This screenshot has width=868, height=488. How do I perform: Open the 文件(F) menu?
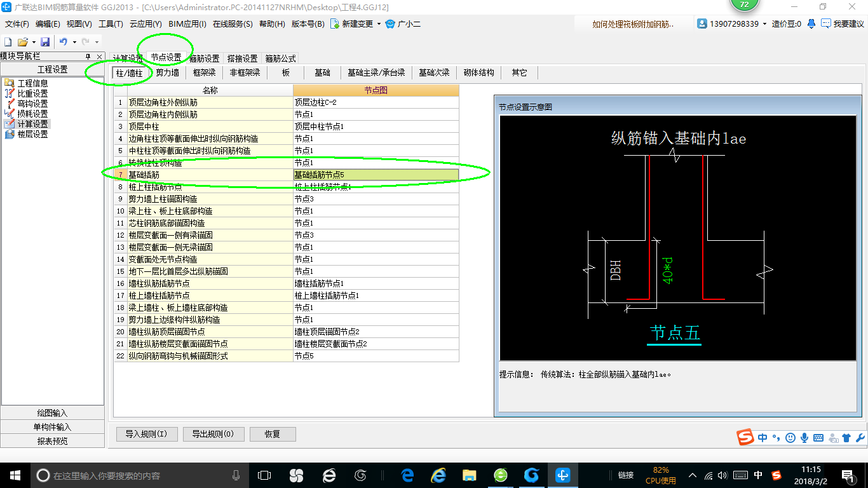[17, 24]
